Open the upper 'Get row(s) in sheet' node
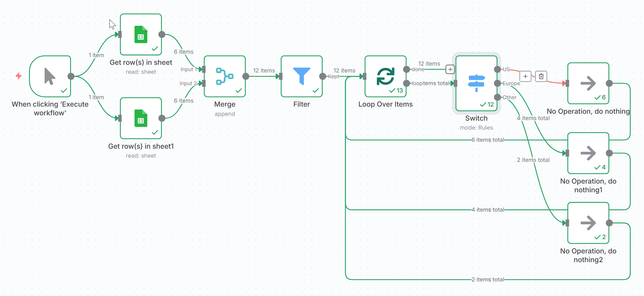Viewport: 644px width, 296px height. (x=141, y=34)
